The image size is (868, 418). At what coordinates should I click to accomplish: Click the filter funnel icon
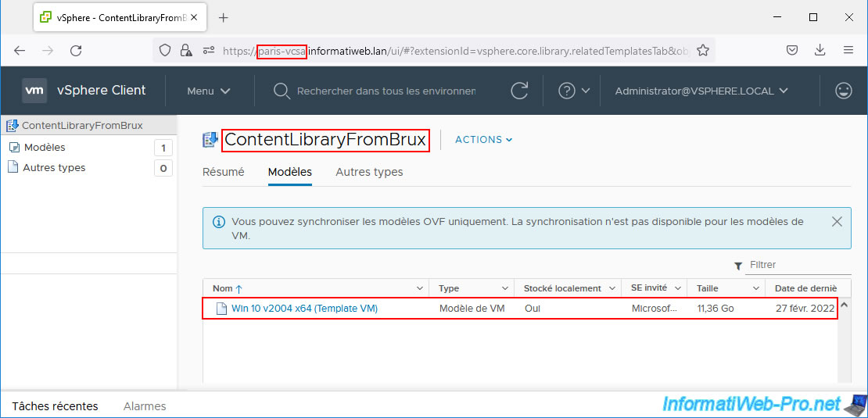[738, 266]
